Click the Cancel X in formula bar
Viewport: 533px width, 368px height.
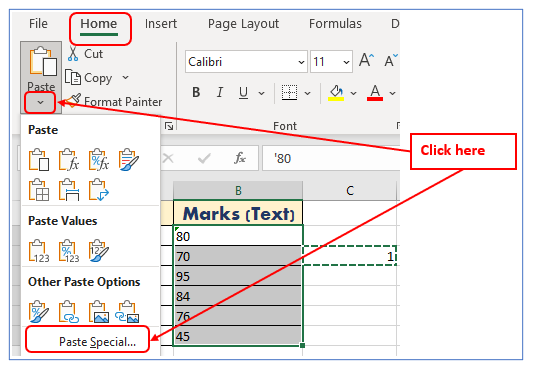tap(168, 158)
